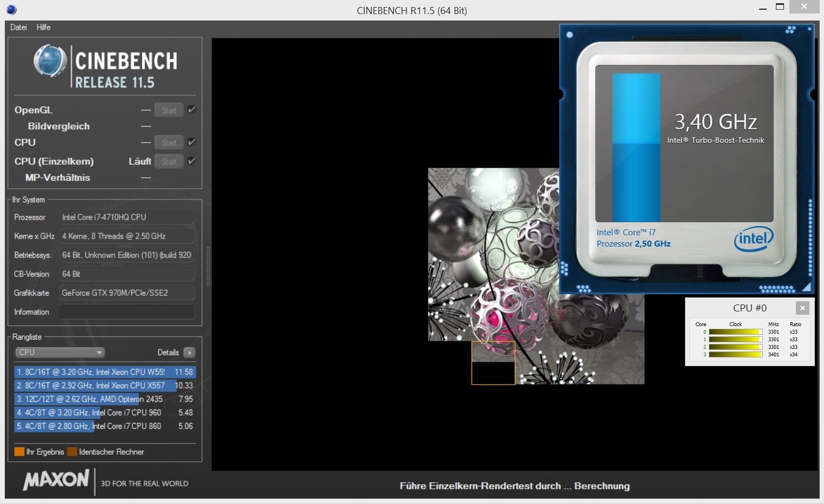Viewport: 824px width, 504px height.
Task: Click the blue Turbo Boost frequency bar
Action: [x=636, y=147]
